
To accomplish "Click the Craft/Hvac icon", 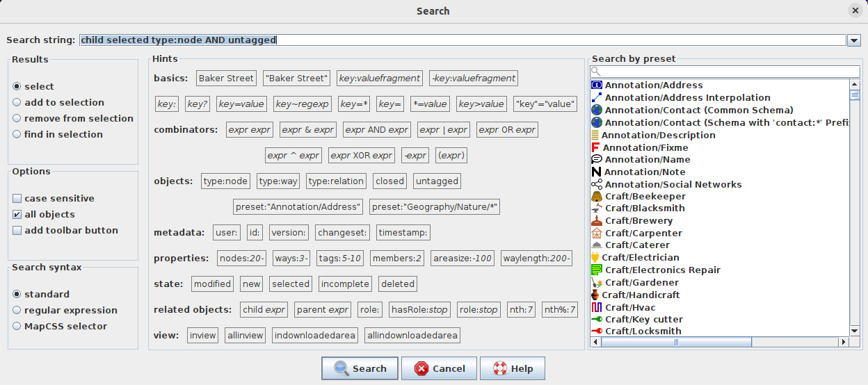I will point(596,307).
